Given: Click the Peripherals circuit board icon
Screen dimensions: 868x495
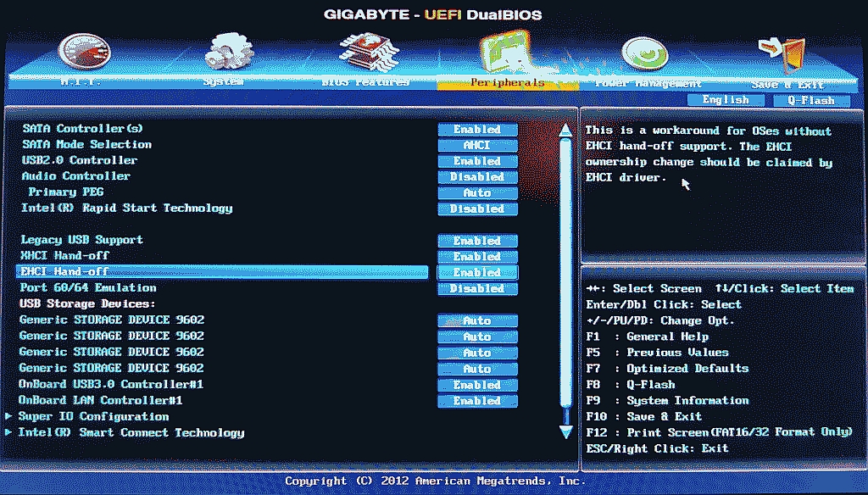Looking at the screenshot, I should (505, 51).
